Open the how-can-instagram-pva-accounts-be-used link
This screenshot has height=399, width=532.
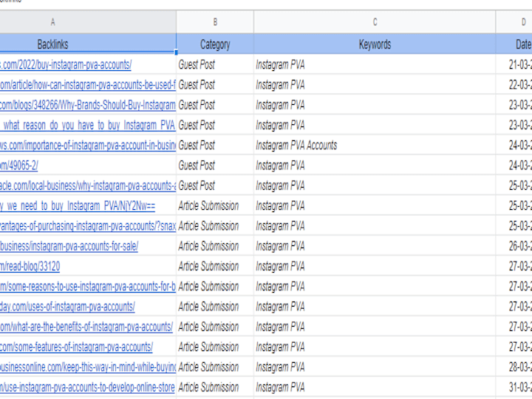(88, 85)
